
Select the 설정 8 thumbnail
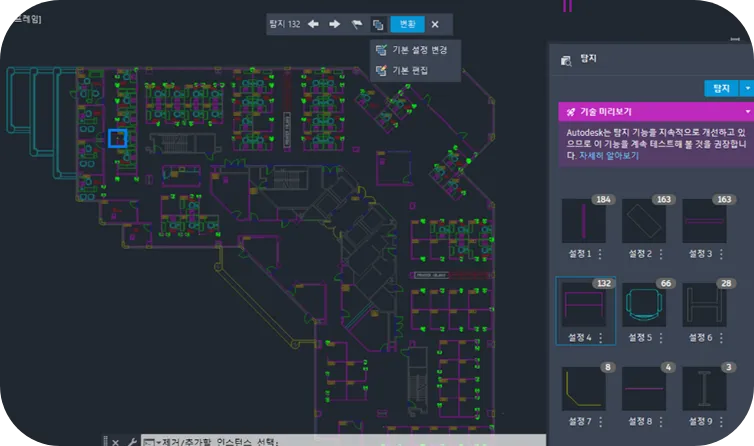[x=644, y=389]
